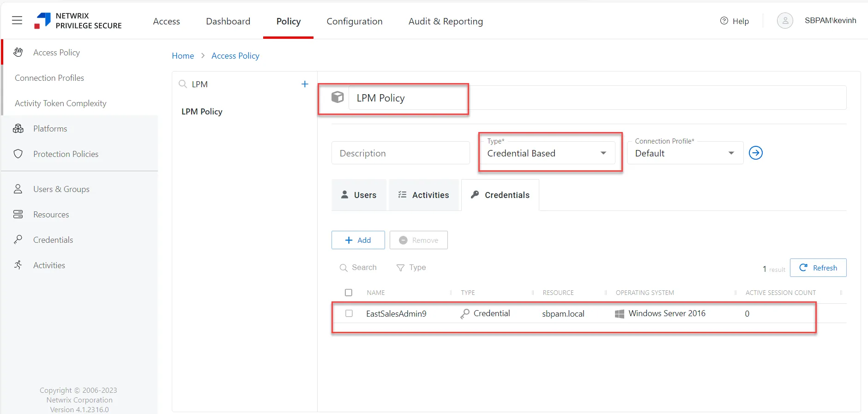Click the Help link

point(741,21)
